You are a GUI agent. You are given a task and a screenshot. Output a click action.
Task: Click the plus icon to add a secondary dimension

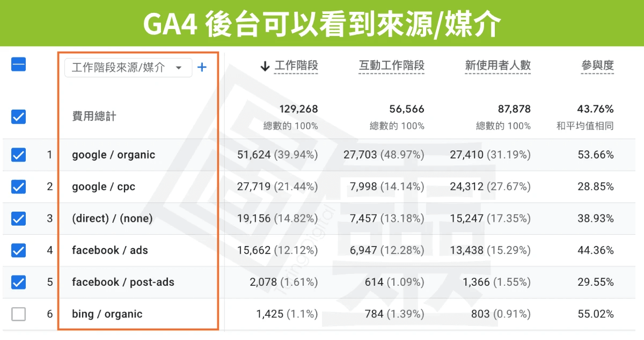202,67
